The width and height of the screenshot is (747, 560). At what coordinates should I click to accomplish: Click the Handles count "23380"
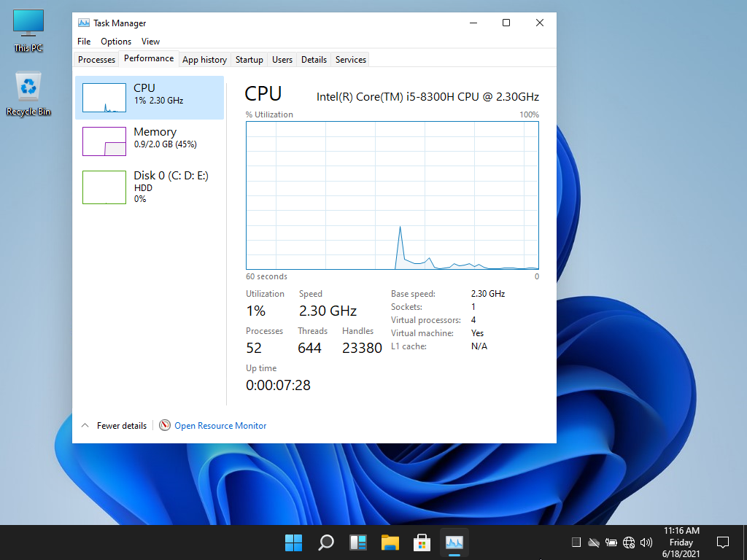[x=362, y=348]
